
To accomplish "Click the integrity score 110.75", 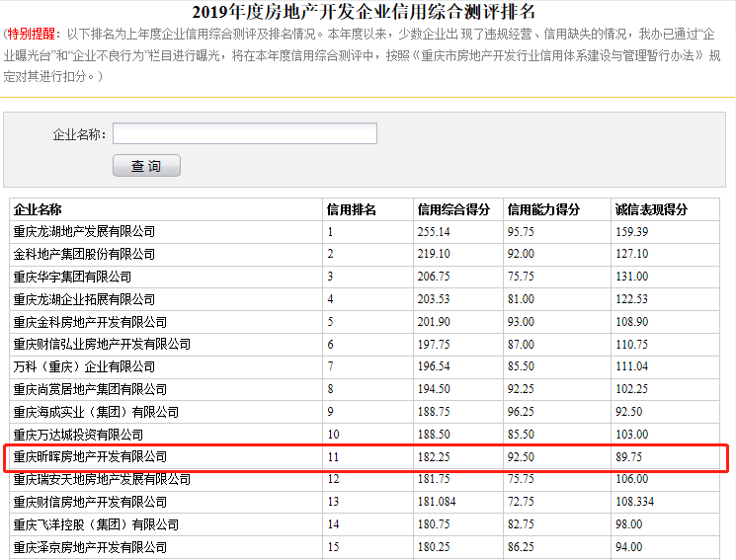I will pyautogui.click(x=632, y=344).
